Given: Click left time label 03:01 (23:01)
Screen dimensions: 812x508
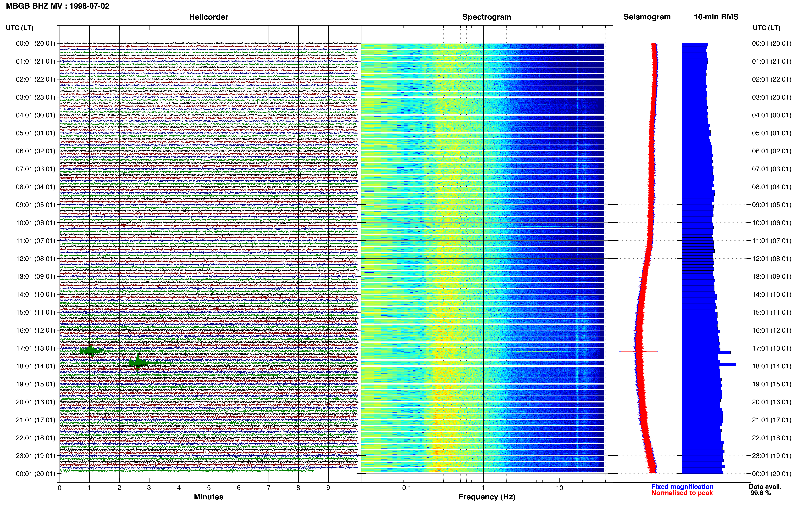Looking at the screenshot, I should [x=35, y=97].
